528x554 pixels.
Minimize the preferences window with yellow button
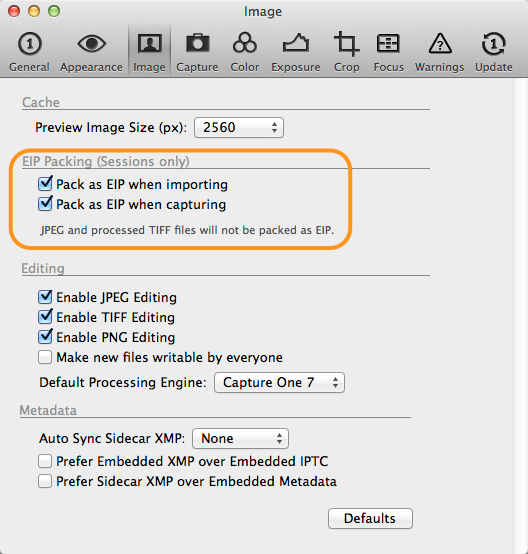[34, 11]
